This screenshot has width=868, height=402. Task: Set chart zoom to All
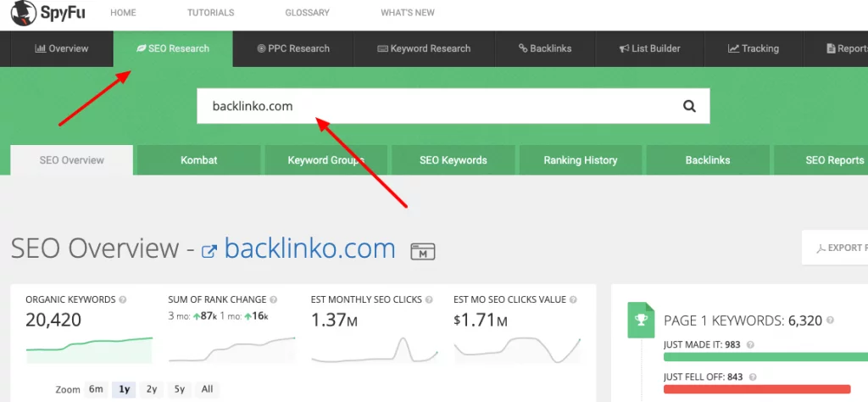(207, 389)
